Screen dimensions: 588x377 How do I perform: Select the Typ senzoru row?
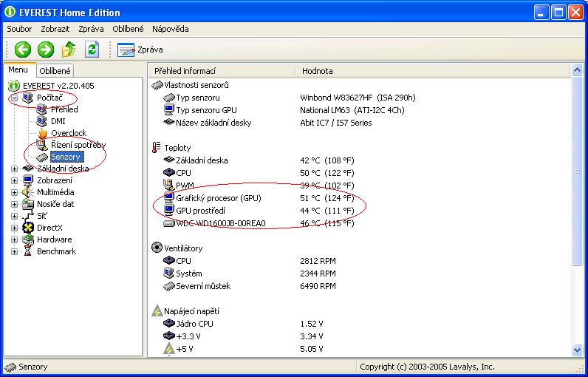(x=289, y=98)
